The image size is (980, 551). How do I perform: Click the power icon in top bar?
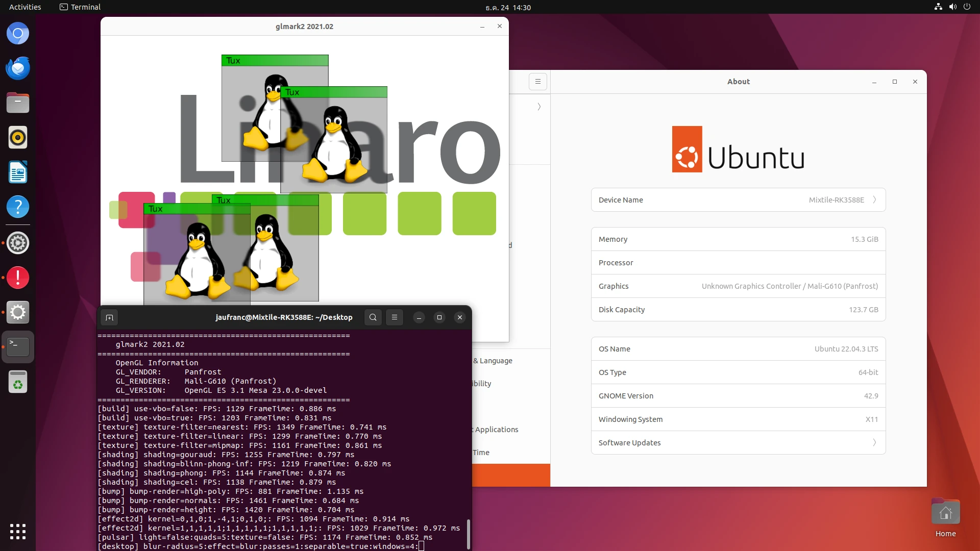point(967,7)
